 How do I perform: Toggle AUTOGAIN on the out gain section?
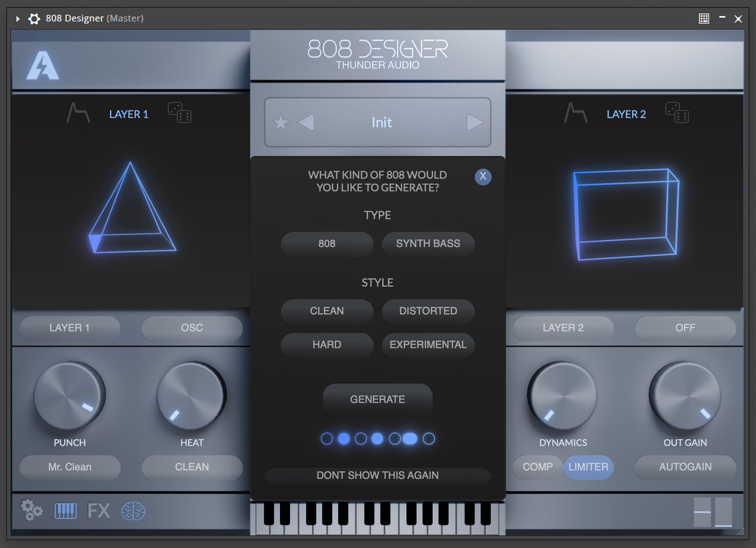click(685, 467)
